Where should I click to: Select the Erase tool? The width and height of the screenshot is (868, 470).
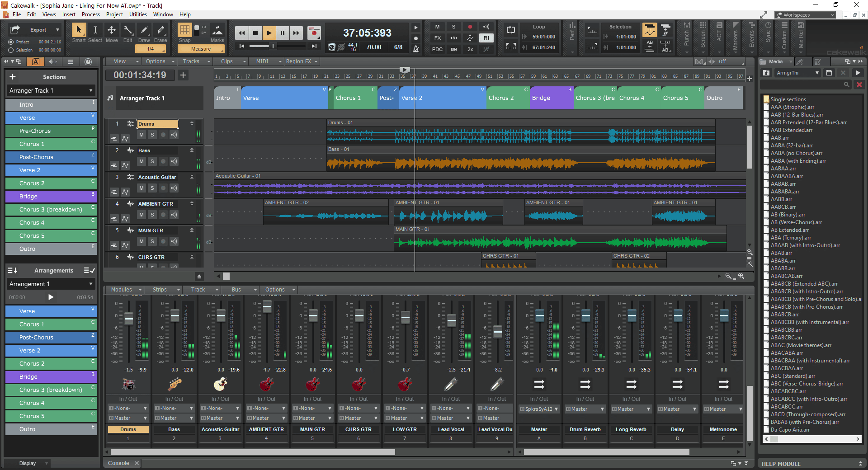[x=160, y=30]
